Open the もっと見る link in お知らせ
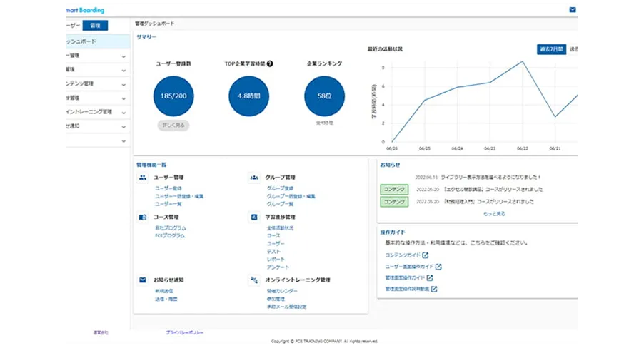 (493, 213)
